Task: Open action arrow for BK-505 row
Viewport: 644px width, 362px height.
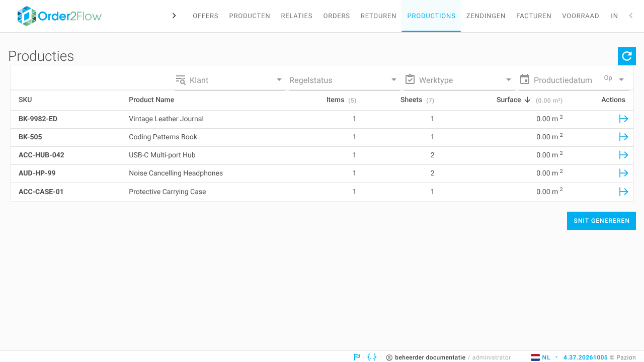Action: pos(623,137)
